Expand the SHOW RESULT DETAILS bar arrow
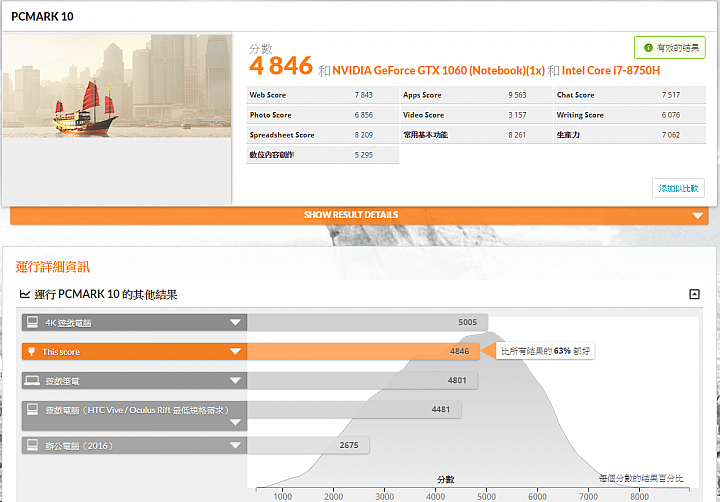This screenshot has width=720, height=502. [698, 216]
